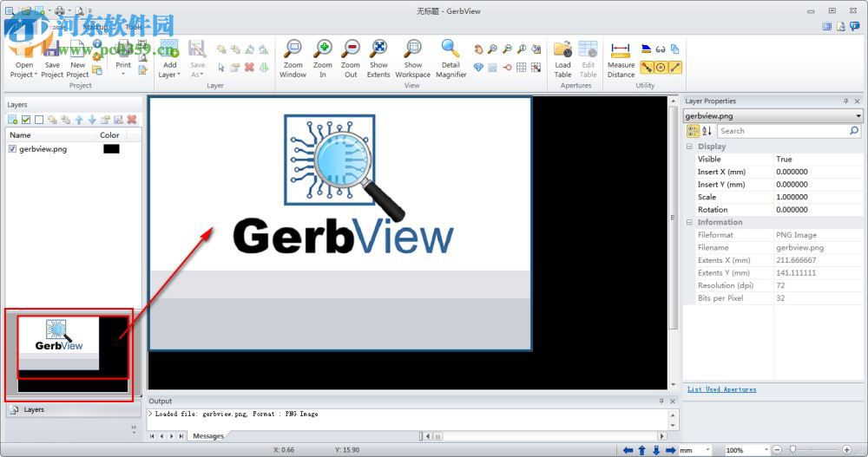
Task: Collapse the Information property section
Action: point(689,222)
